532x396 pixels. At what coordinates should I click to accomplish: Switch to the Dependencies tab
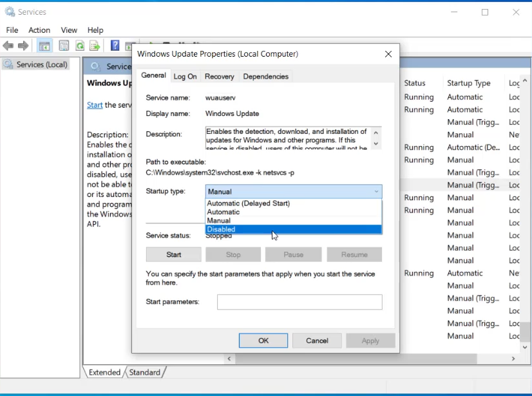coord(265,77)
